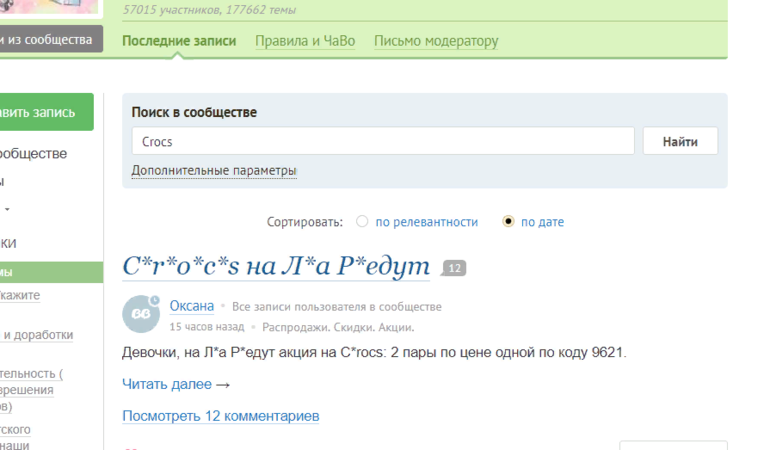This screenshot has height=450, width=770.
Task: Expand Дополнительные параметры search options
Action: (x=214, y=171)
